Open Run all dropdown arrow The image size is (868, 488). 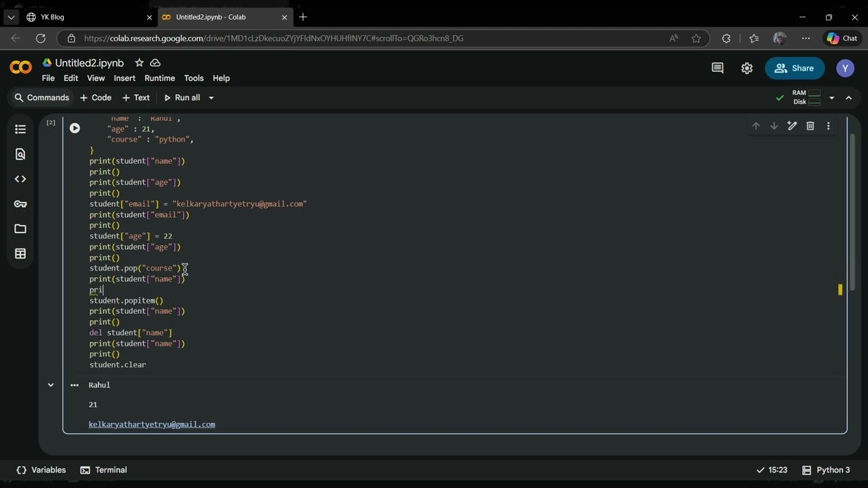pyautogui.click(x=211, y=98)
